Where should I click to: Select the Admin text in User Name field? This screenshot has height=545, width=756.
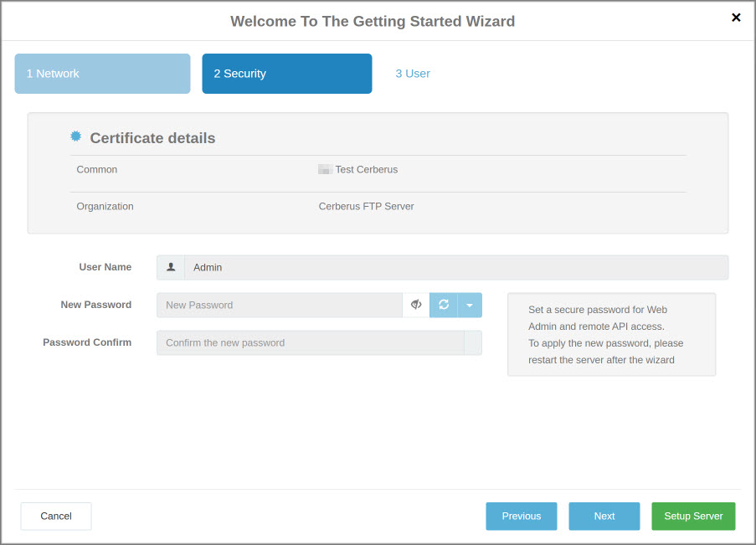click(x=208, y=266)
